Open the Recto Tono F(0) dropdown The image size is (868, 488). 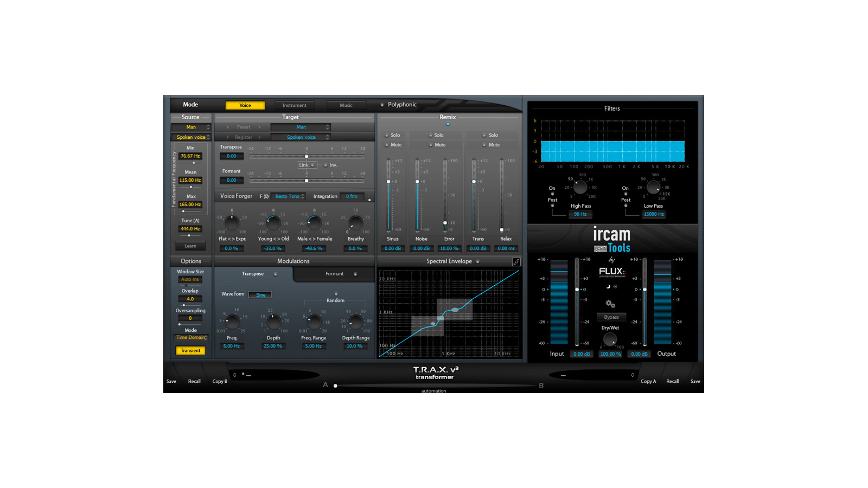[x=288, y=196]
